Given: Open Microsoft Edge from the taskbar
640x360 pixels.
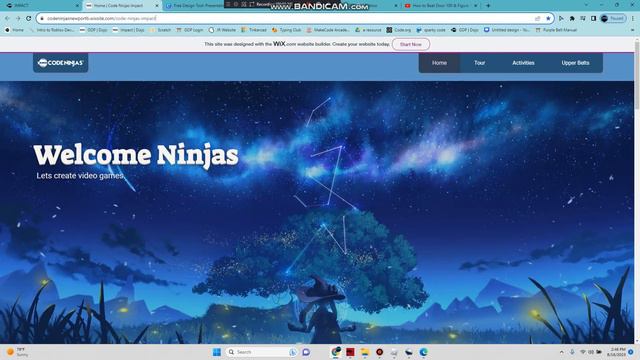Looking at the screenshot, I should [423, 352].
